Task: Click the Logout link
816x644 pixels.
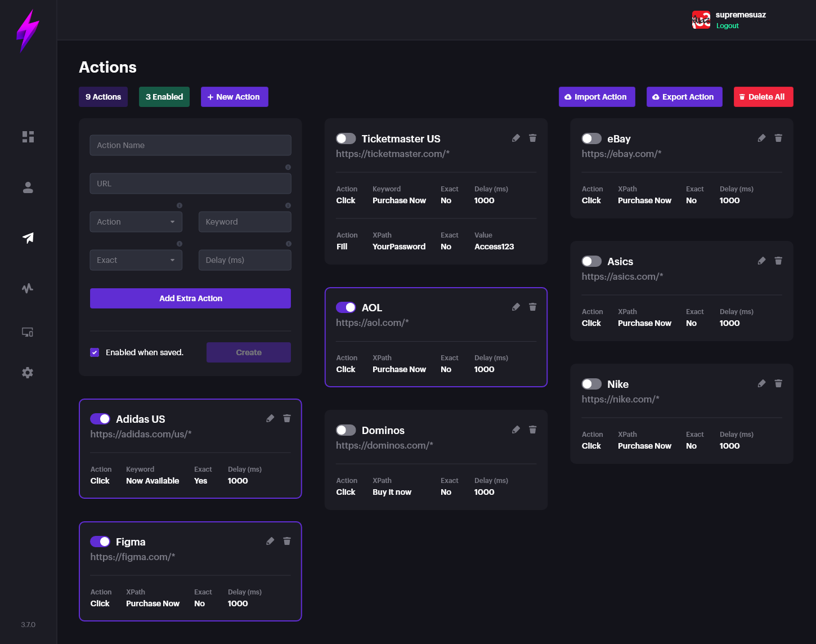Action: point(728,26)
